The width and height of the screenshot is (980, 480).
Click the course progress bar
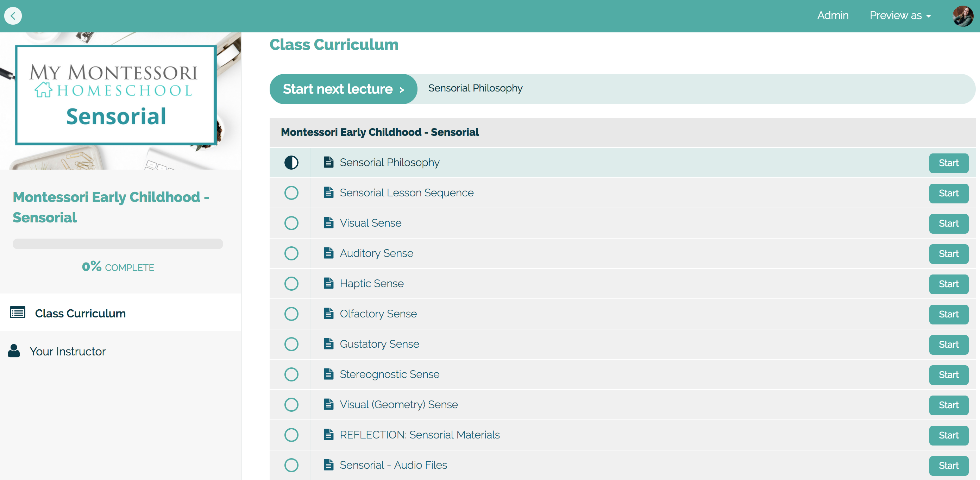point(118,244)
